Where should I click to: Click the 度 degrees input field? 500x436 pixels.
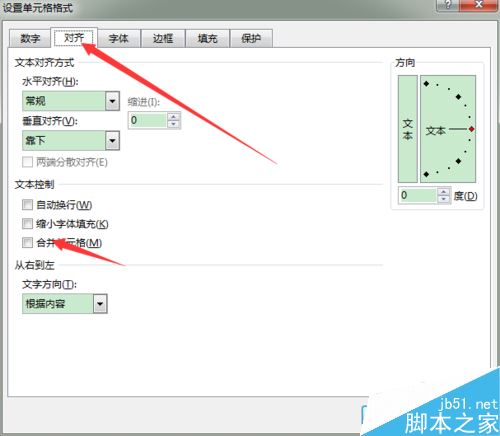(x=418, y=195)
